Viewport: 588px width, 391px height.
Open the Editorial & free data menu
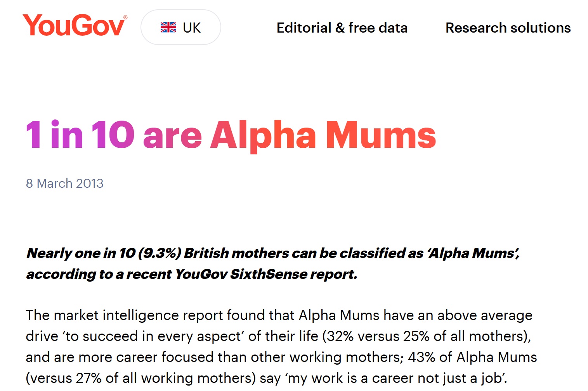pyautogui.click(x=342, y=28)
